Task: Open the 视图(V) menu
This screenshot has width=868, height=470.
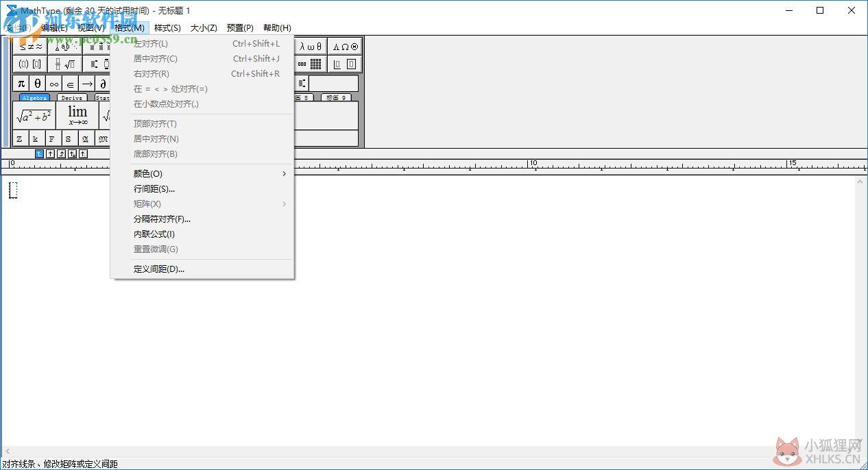Action: pos(91,28)
